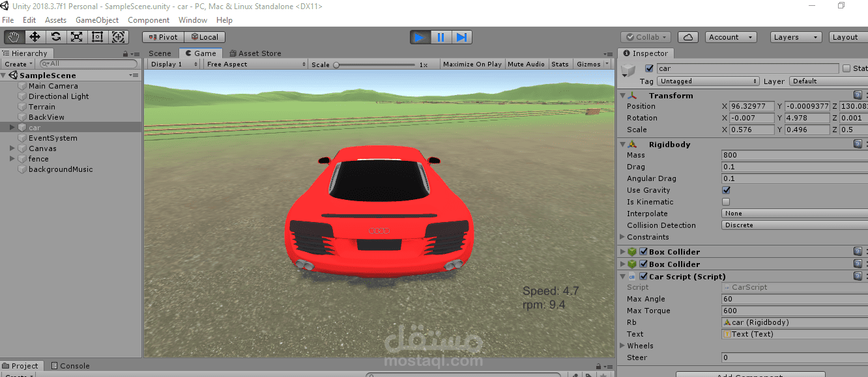Open the Assets menu

tap(55, 20)
